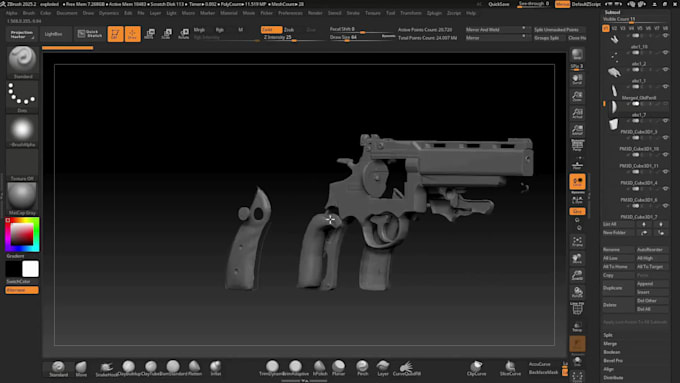The width and height of the screenshot is (680, 383).
Task: Open the Alpha menu
Action: coord(12,13)
